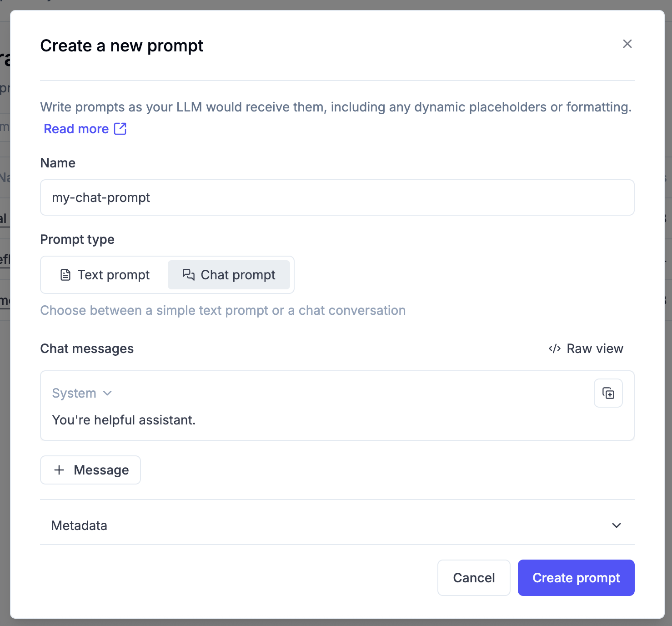Image resolution: width=672 pixels, height=626 pixels.
Task: Click the document icon on Text prompt
Action: click(x=65, y=275)
